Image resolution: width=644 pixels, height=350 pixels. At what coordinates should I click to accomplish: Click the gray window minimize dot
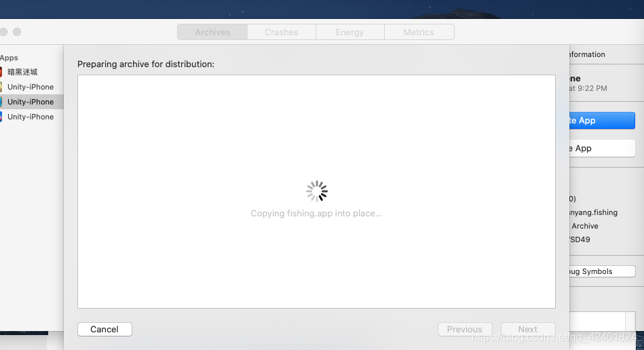tap(3, 32)
